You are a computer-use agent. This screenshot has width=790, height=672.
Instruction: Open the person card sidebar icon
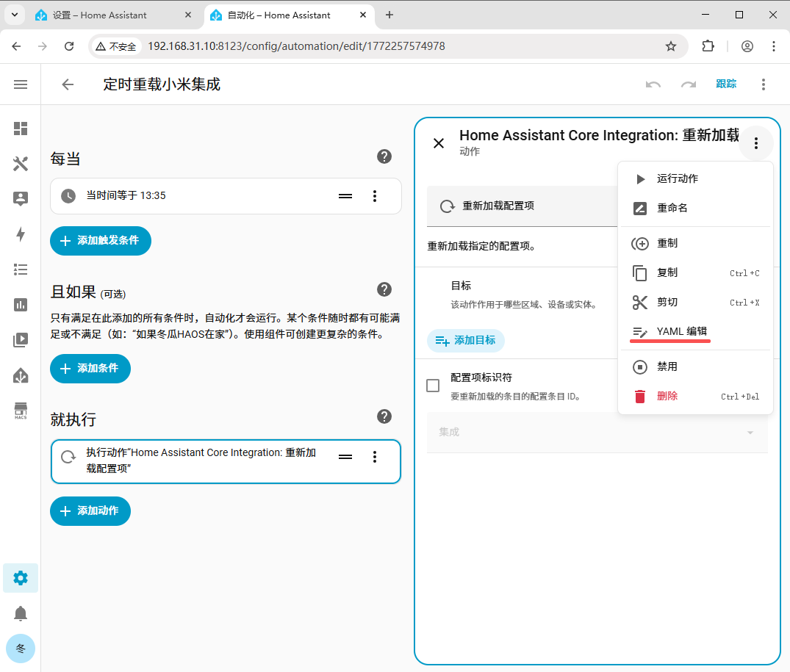(20, 199)
